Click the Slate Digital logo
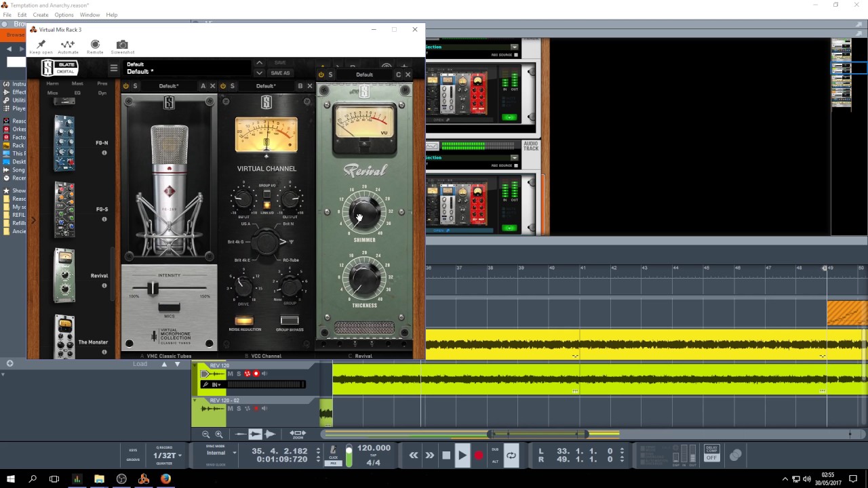The image size is (868, 488). pyautogui.click(x=60, y=68)
